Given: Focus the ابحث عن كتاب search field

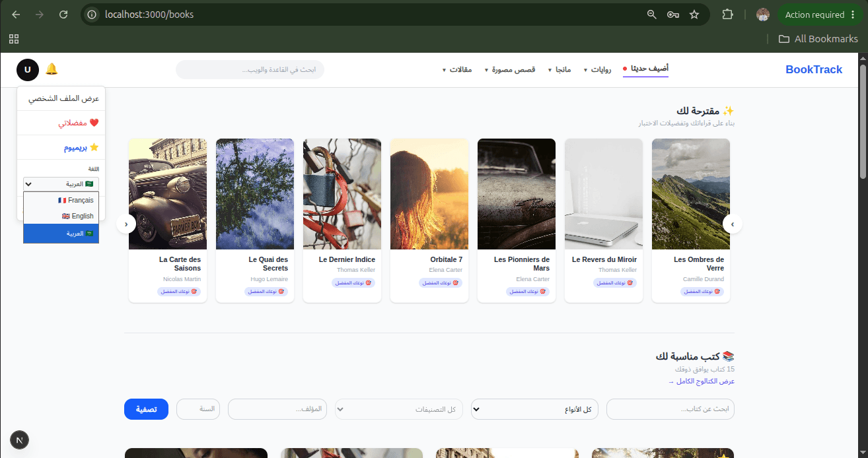Looking at the screenshot, I should click(670, 409).
